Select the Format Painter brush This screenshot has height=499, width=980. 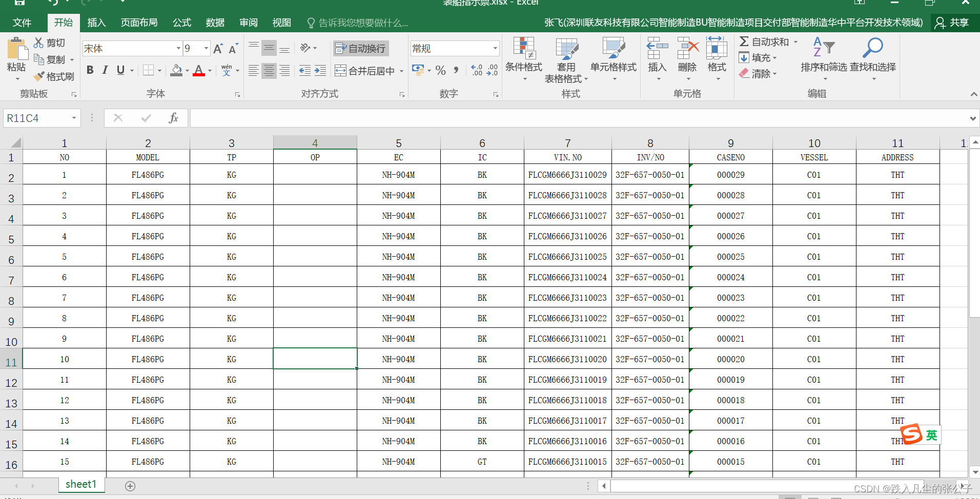(x=39, y=76)
